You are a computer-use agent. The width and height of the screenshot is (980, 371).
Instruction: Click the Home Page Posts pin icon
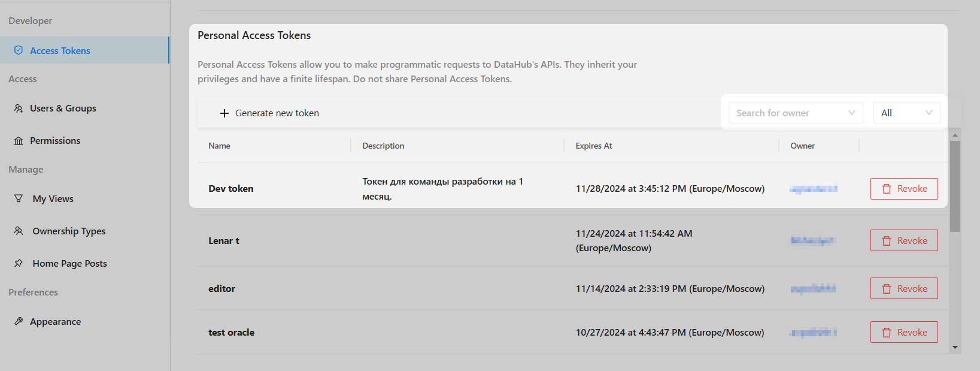(19, 263)
